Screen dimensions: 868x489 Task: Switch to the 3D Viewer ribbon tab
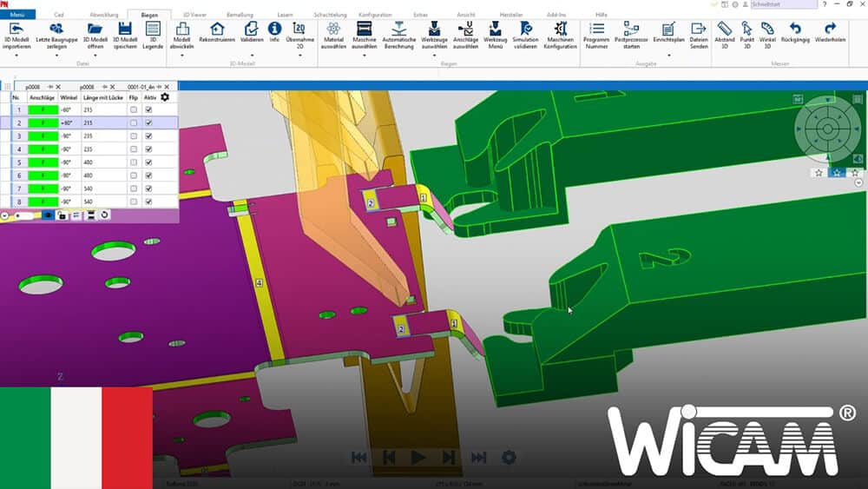point(194,15)
